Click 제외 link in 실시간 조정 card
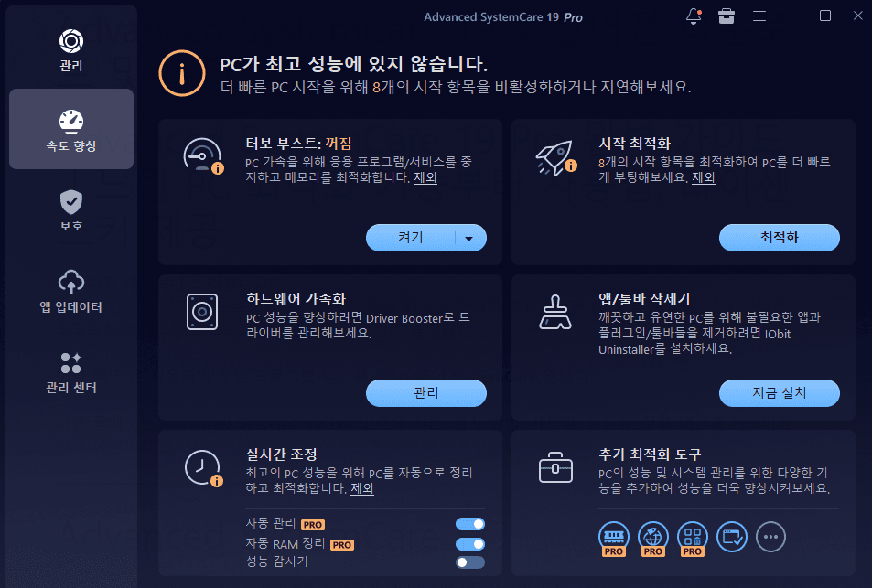The height and width of the screenshot is (588, 872). [362, 488]
